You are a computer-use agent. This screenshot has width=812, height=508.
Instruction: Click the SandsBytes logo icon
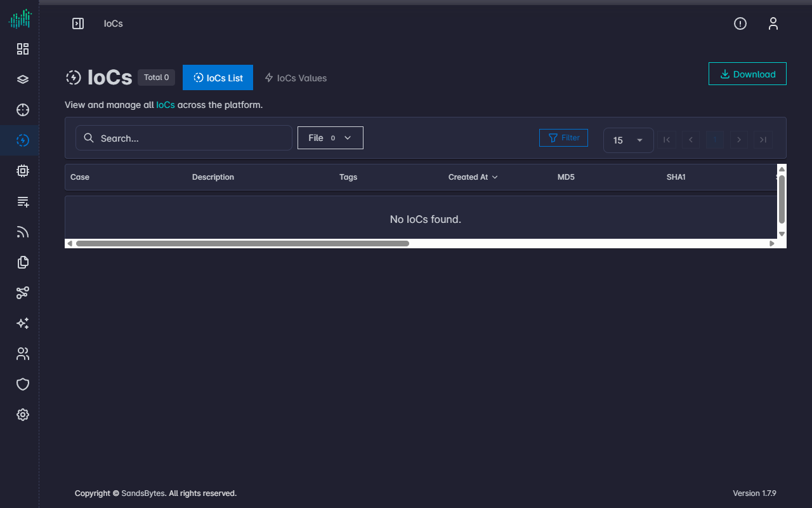click(x=20, y=19)
